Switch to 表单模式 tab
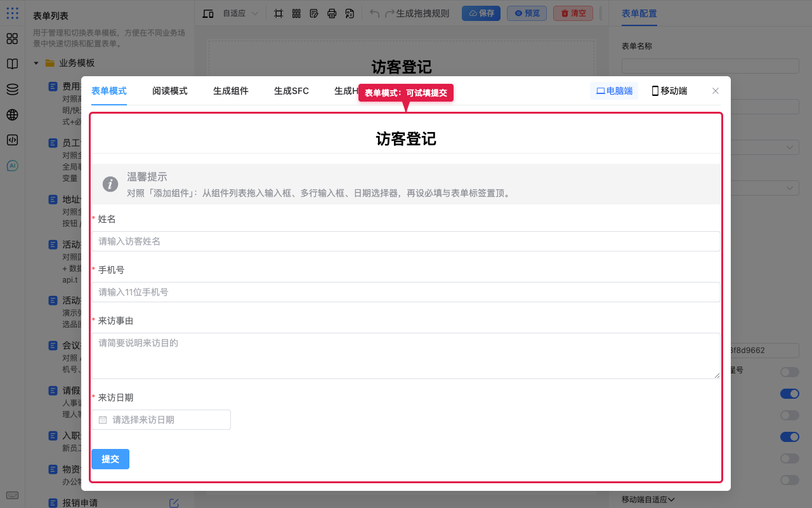The width and height of the screenshot is (812, 508). point(109,91)
